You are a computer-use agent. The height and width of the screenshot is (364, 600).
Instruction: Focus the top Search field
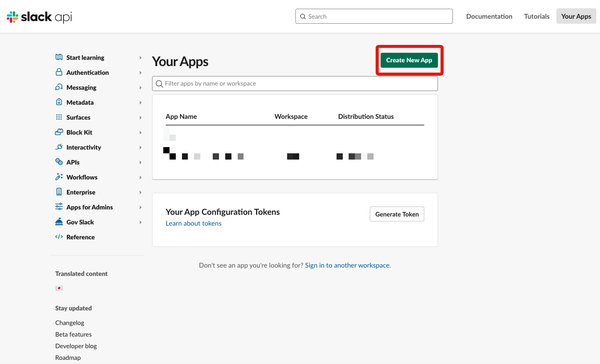pos(374,16)
